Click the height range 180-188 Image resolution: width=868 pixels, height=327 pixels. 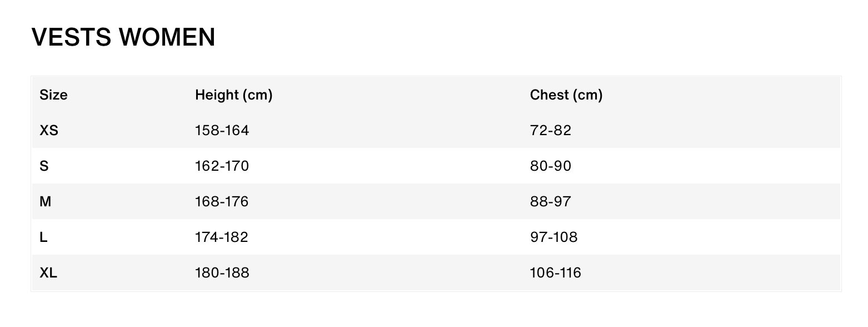(222, 273)
